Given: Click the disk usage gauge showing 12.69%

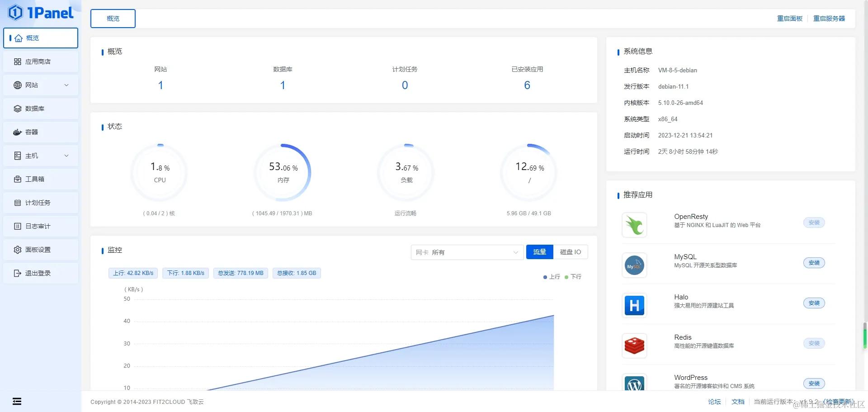Looking at the screenshot, I should pyautogui.click(x=529, y=172).
